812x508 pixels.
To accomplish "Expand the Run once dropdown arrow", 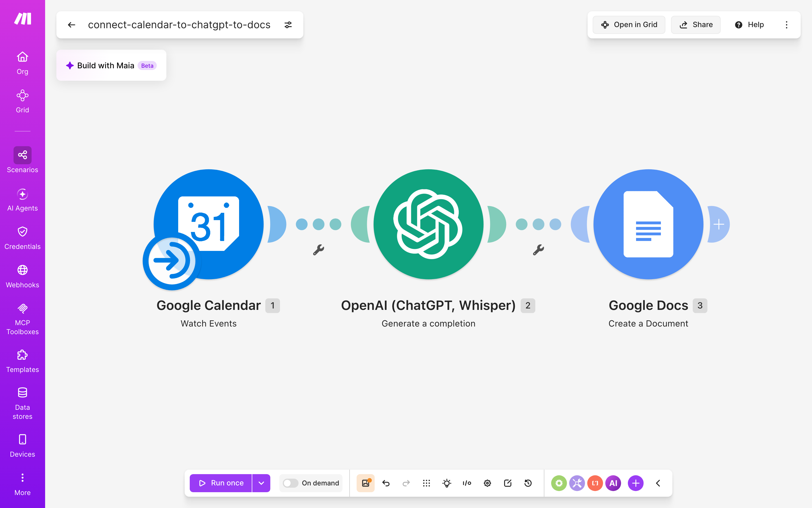I will tap(261, 483).
